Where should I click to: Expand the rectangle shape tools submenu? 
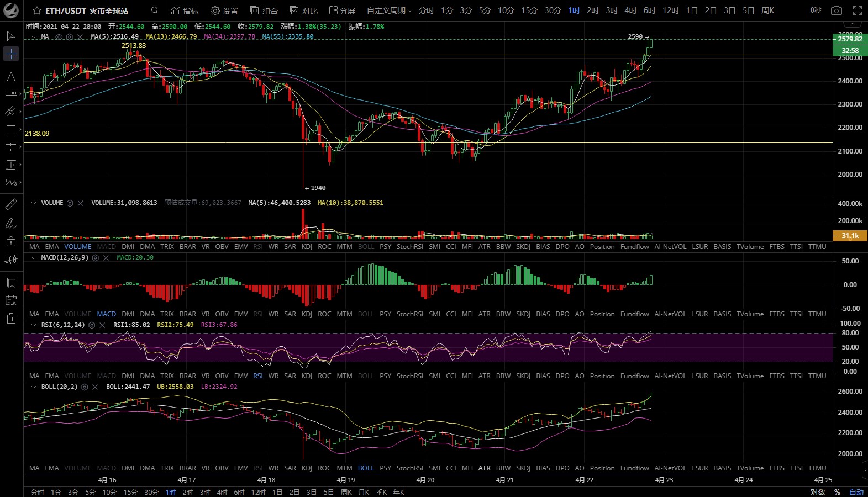(x=20, y=129)
